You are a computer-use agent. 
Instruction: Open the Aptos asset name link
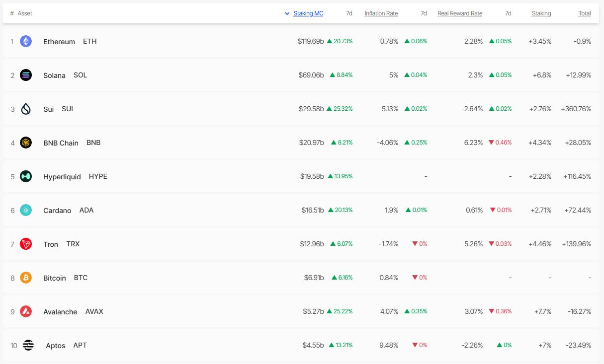(56, 346)
